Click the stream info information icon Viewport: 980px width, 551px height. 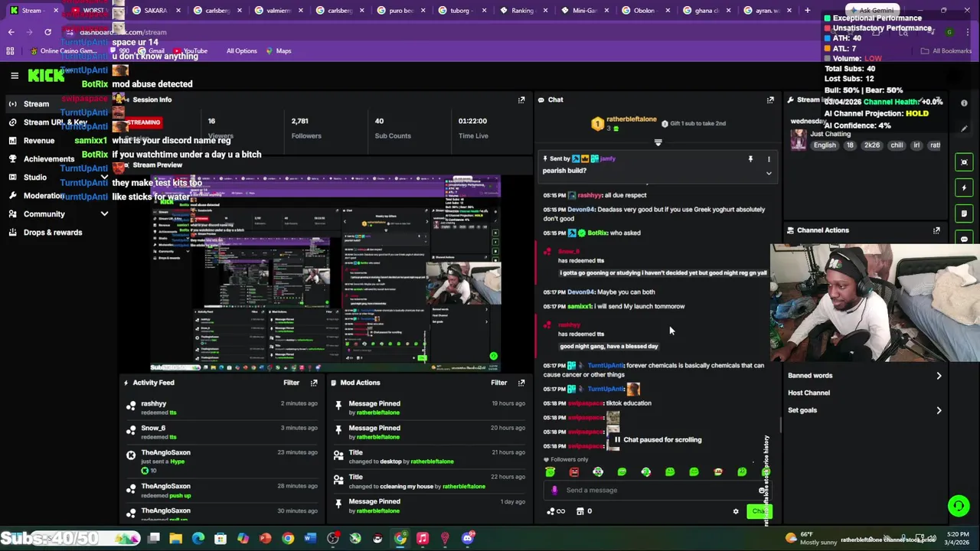tap(964, 103)
